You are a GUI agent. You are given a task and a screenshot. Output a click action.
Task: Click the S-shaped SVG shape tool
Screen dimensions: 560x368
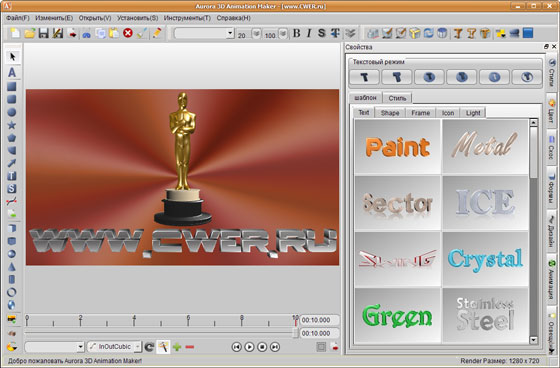click(11, 189)
